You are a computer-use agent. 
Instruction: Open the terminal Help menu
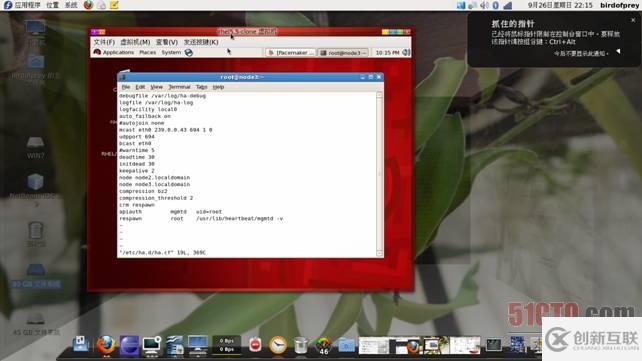pos(218,87)
